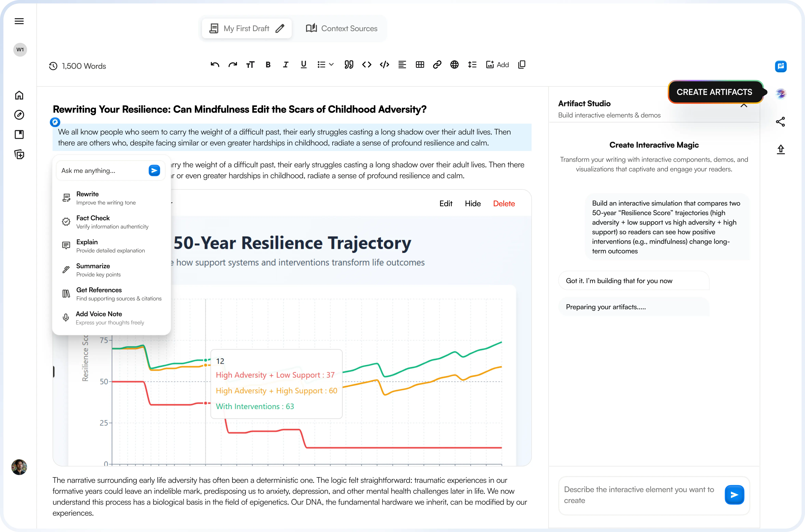Toggle bold formatting
805x532 pixels.
click(x=268, y=65)
